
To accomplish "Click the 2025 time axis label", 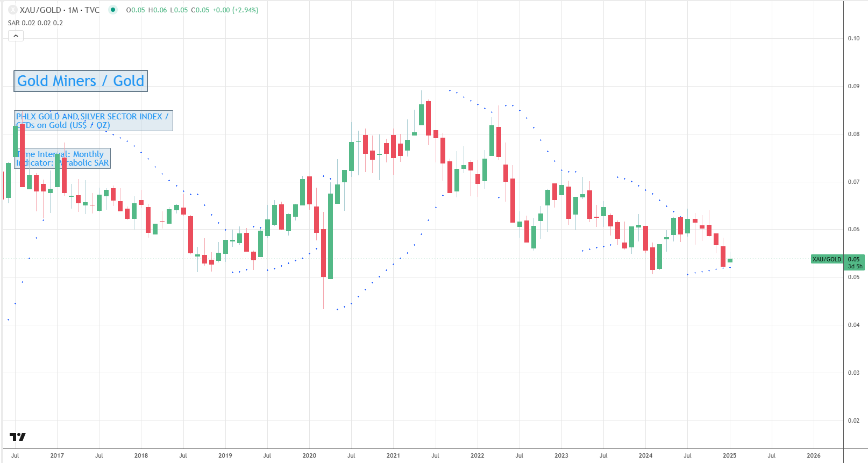I will (729, 455).
